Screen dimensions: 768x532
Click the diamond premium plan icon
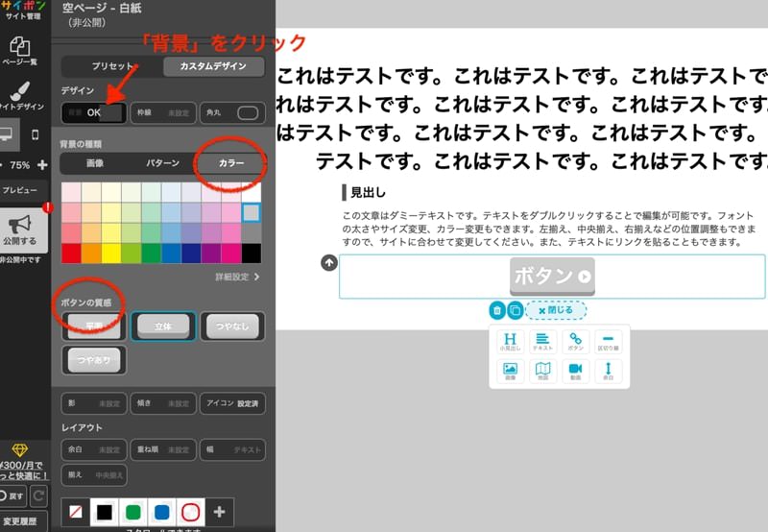(x=19, y=449)
